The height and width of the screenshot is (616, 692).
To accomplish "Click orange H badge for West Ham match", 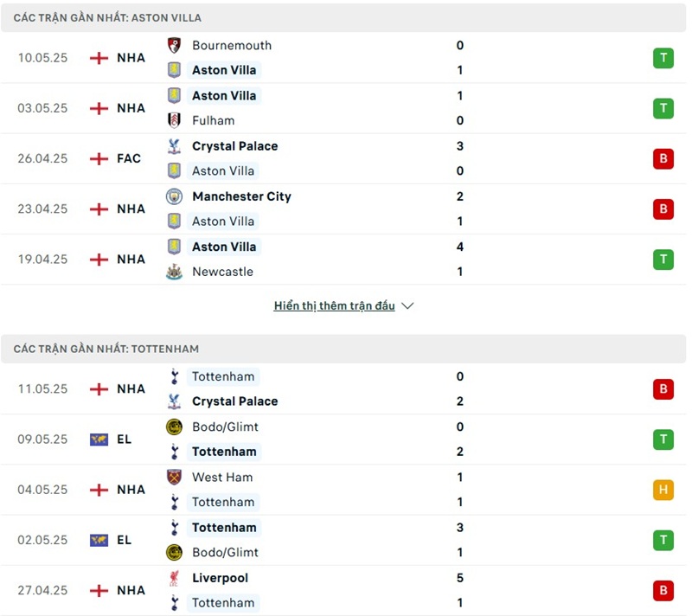I will coord(663,490).
